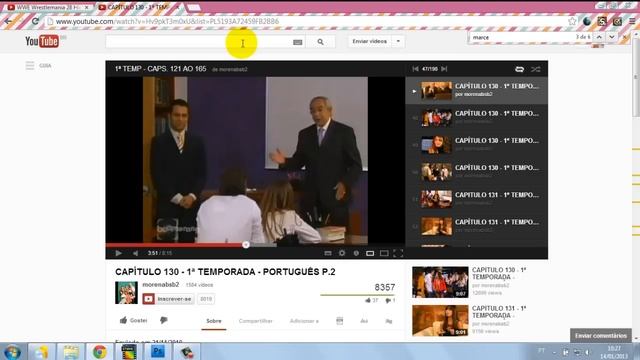This screenshot has width=640, height=360.
Task: Open player settings gear icon
Action: tap(342, 253)
